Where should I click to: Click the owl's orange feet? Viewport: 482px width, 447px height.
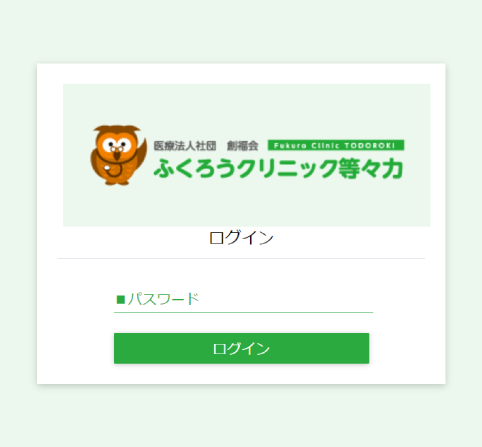[x=117, y=182]
